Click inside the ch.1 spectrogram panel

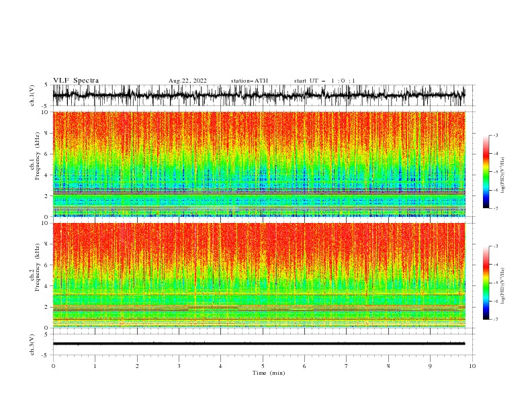[259, 164]
